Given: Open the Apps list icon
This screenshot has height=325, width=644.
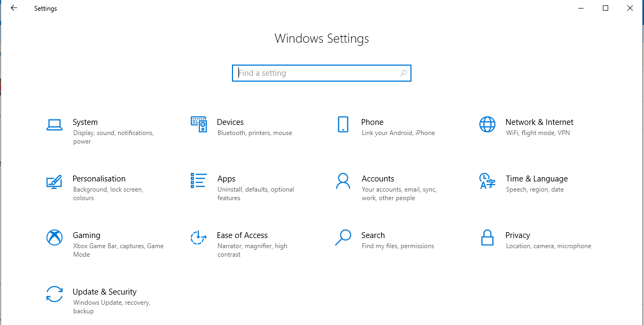Looking at the screenshot, I should (199, 180).
